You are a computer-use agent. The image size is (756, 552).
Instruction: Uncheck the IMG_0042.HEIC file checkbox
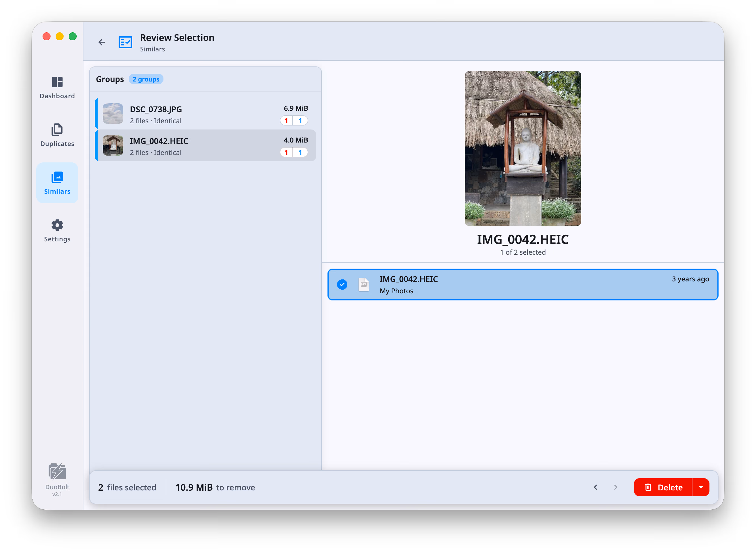342,284
